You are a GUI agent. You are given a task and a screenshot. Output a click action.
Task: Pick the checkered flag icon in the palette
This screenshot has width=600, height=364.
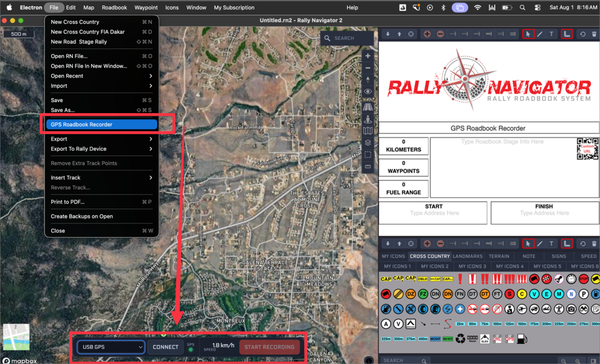click(546, 279)
